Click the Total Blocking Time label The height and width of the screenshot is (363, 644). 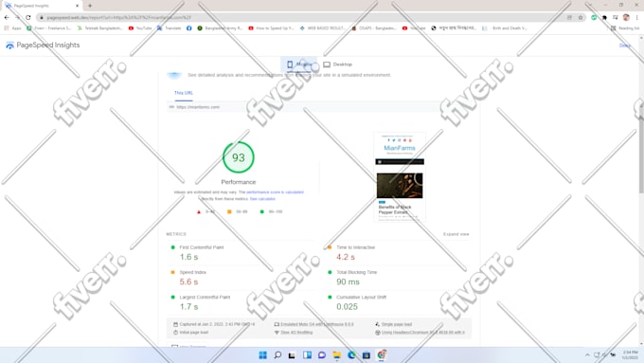pos(356,272)
